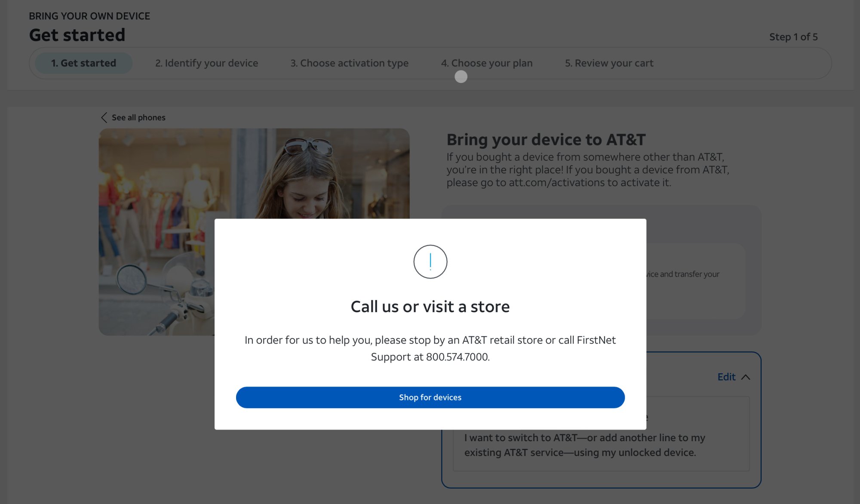Click the 'Call us or visit a store' heading
Image resolution: width=860 pixels, height=504 pixels.
click(430, 307)
